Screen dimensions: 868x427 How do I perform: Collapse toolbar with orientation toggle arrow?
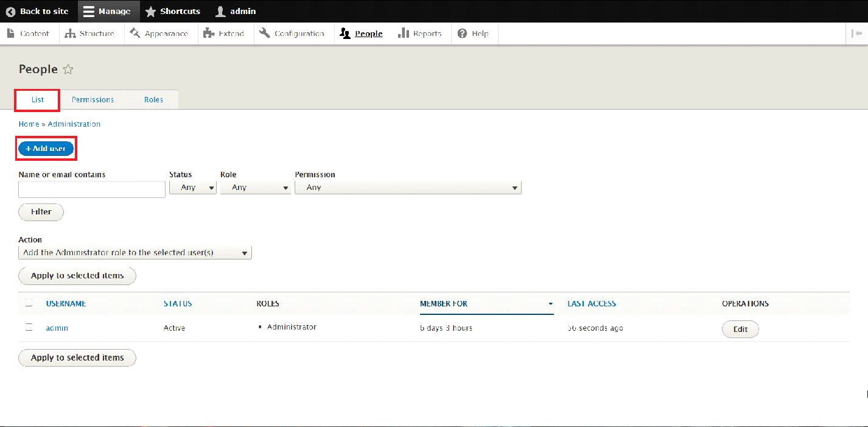pos(857,34)
